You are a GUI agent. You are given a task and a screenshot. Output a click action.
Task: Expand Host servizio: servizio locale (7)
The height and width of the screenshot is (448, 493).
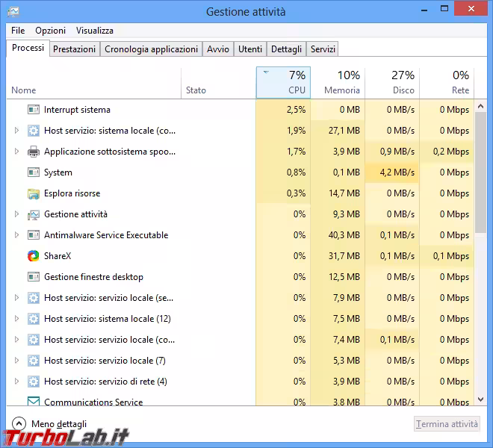16,361
